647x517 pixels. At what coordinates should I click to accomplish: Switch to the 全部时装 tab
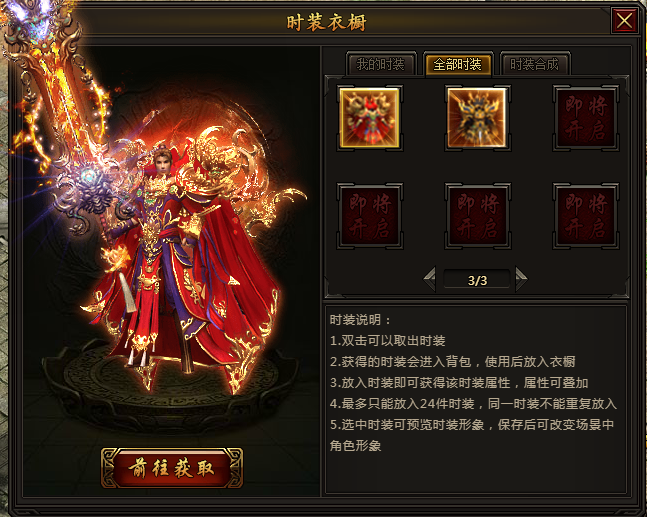tap(458, 64)
